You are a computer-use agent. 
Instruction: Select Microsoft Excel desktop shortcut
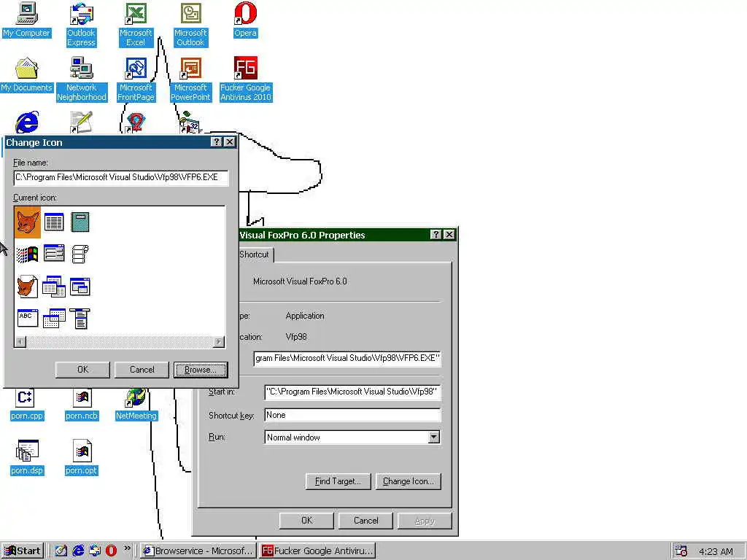click(x=136, y=25)
